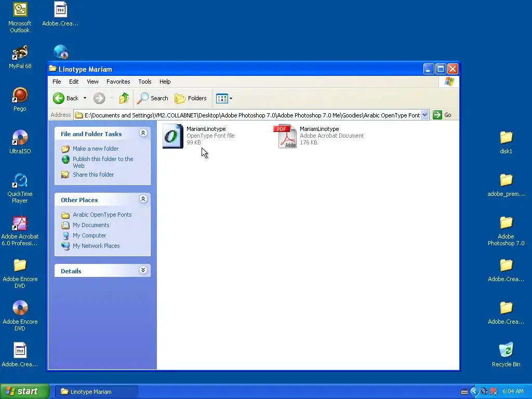Image resolution: width=532 pixels, height=399 pixels.
Task: Collapse the Other Places panel
Action: coord(143,199)
